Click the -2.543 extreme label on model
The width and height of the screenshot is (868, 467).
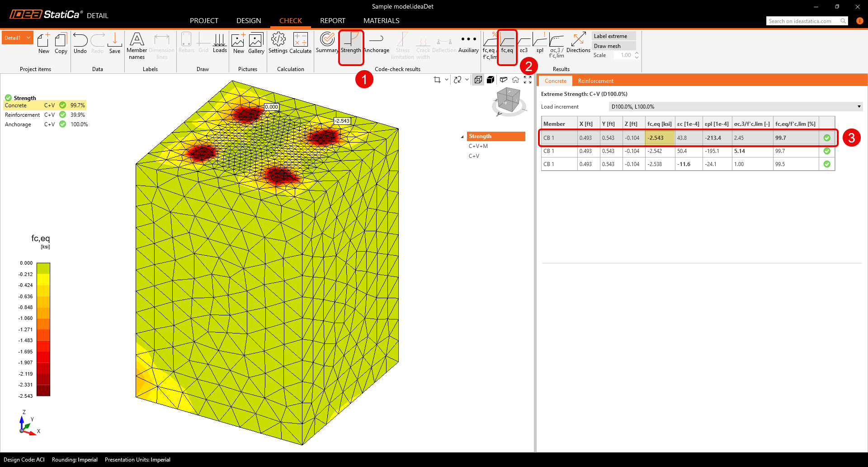tap(342, 121)
